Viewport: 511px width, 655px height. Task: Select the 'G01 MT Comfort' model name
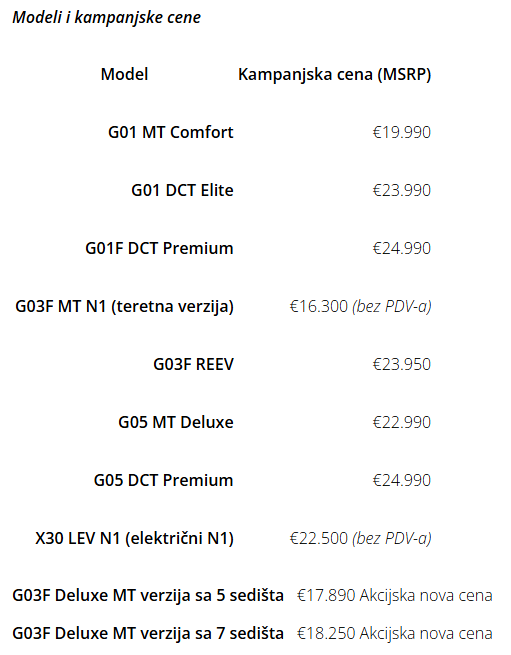click(x=171, y=132)
